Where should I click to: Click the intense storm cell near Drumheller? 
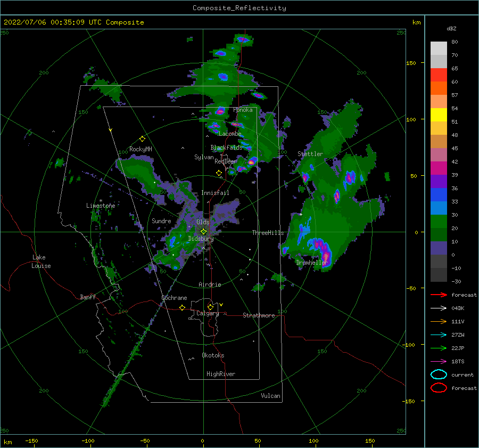click(x=321, y=251)
